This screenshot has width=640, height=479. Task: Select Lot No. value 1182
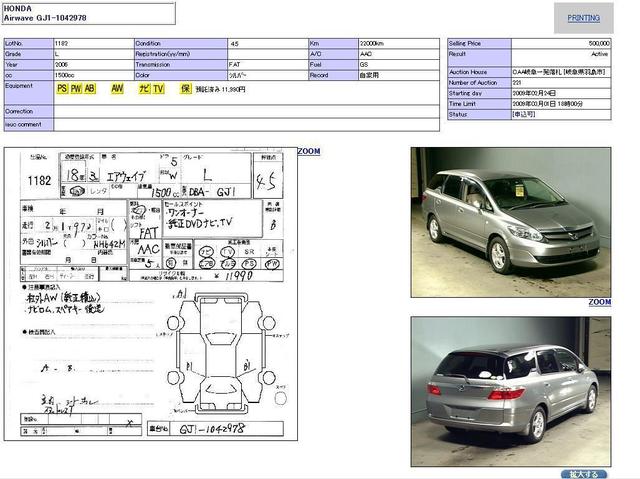click(61, 43)
